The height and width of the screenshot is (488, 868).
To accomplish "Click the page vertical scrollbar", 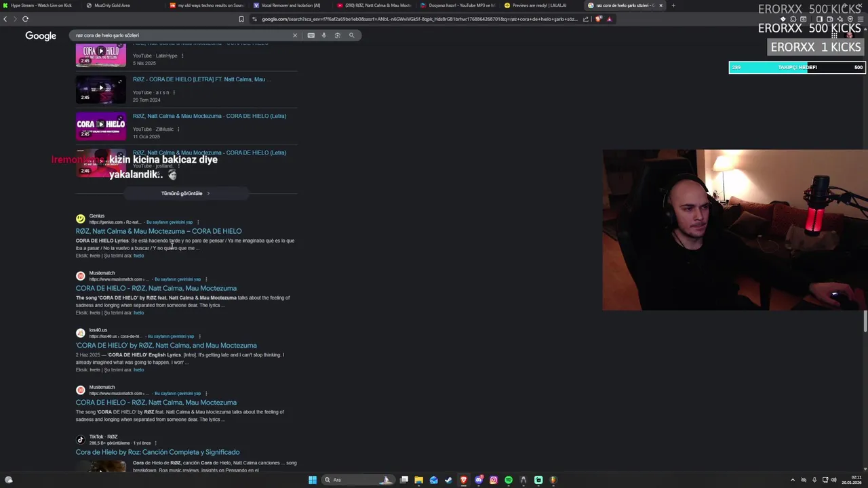I will click(865, 321).
